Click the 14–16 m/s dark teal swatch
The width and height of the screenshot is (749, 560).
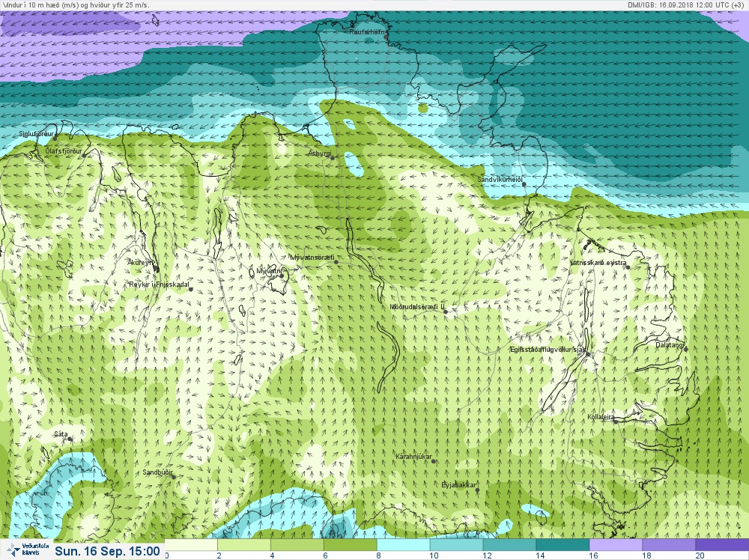pos(562,545)
